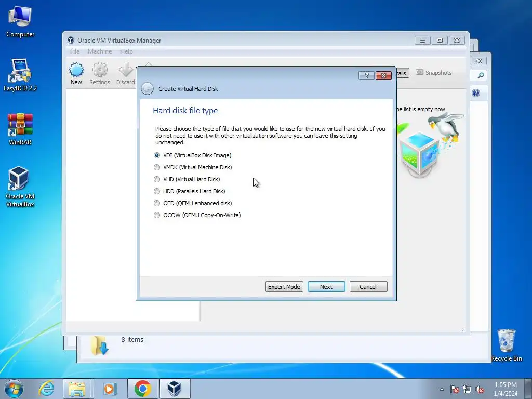
Task: Open Settings gear in VirtualBox toolbar
Action: (x=100, y=73)
